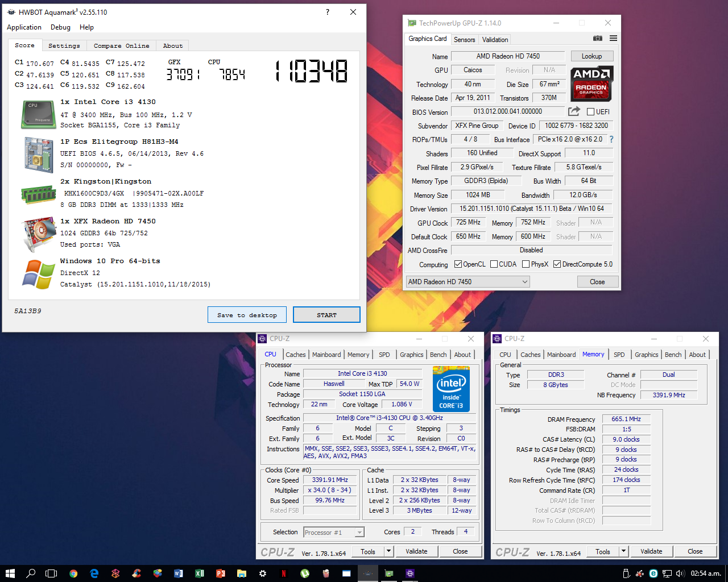Click the Core Speed 3391.91 MHz field
The image size is (728, 582).
click(x=330, y=480)
